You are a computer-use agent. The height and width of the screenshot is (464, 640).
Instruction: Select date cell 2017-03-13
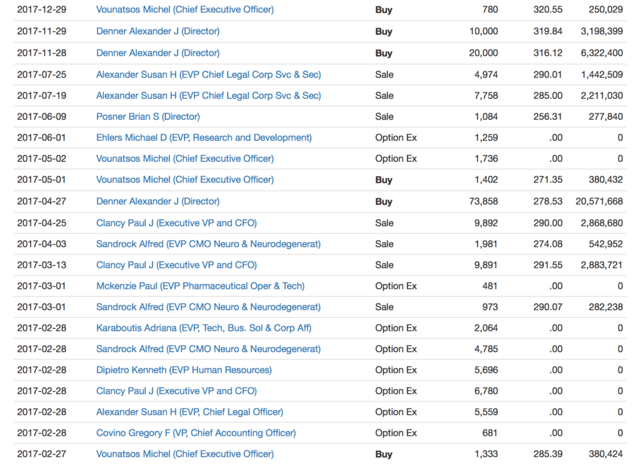[x=42, y=265]
